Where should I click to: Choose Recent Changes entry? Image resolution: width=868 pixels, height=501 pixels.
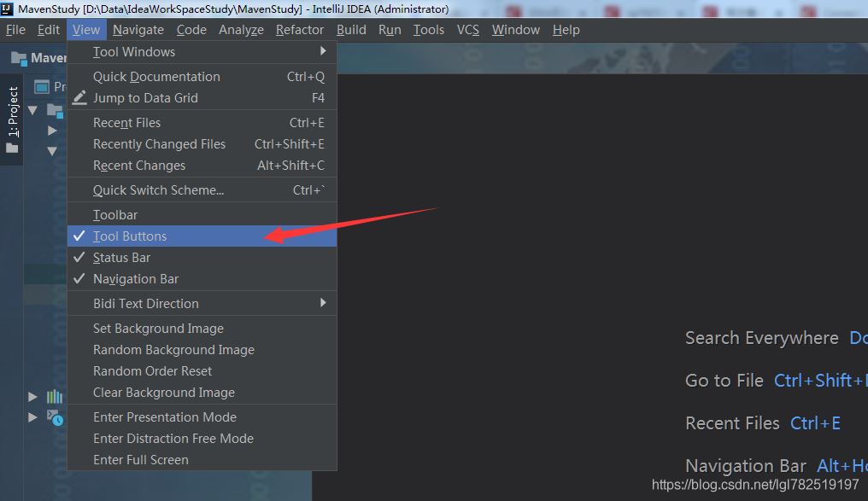[202, 166]
